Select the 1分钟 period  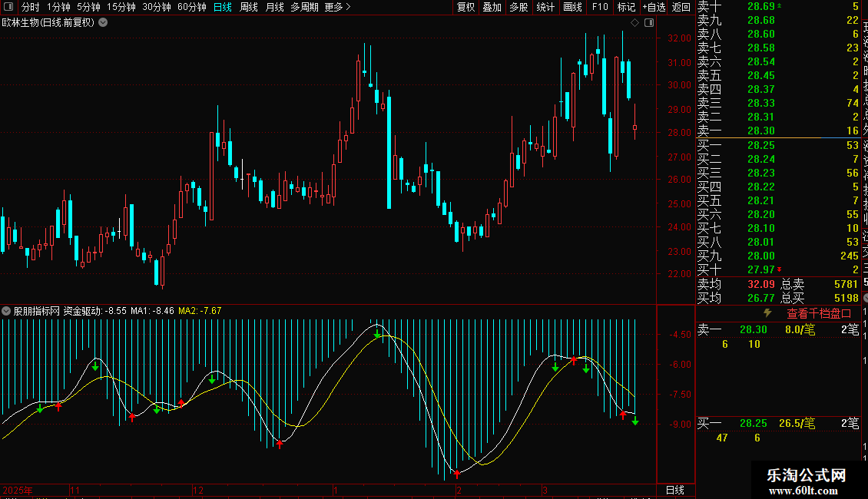(x=58, y=7)
